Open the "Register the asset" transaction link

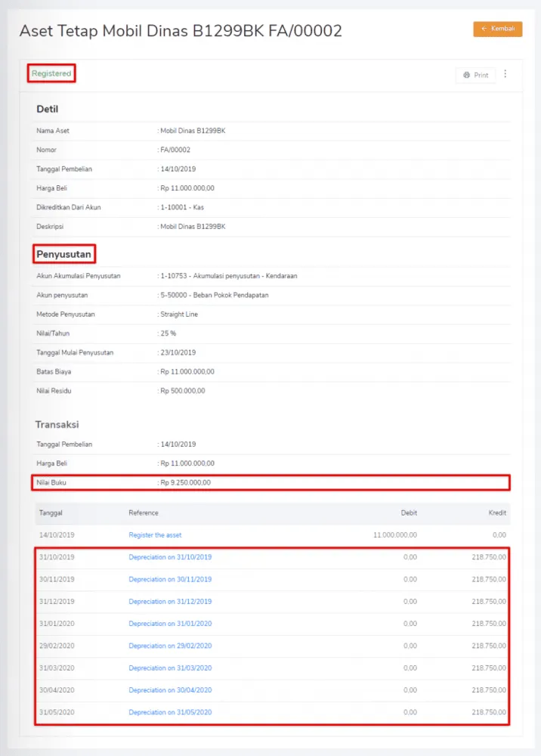point(155,534)
